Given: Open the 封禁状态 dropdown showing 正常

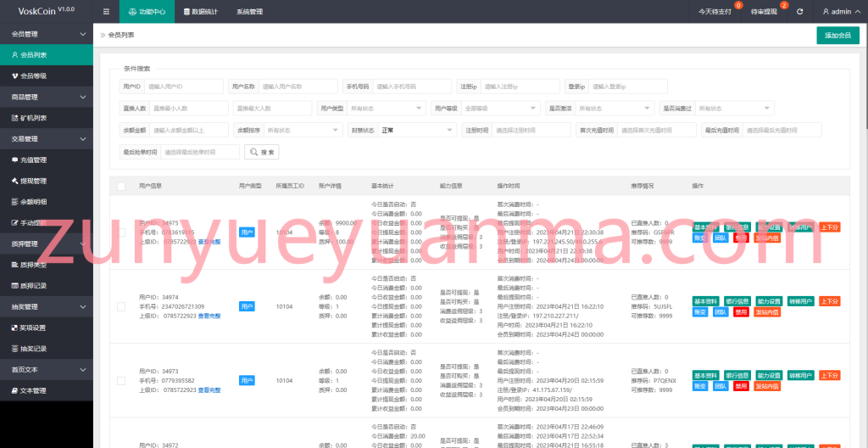Looking at the screenshot, I should (x=417, y=131).
